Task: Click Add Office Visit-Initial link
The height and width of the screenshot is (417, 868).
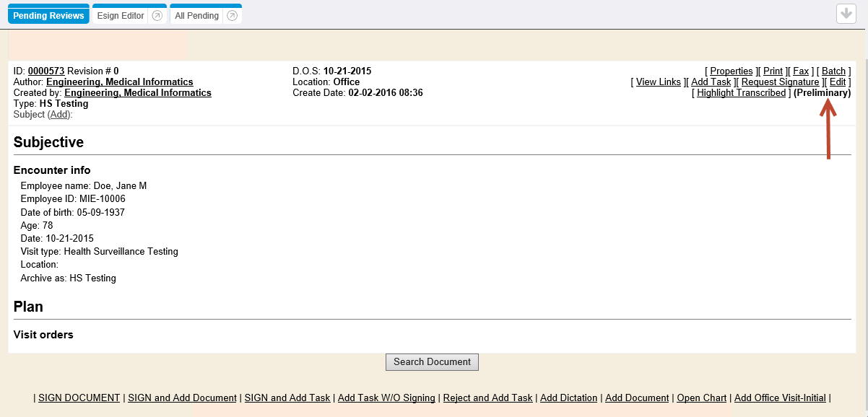Action: tap(780, 398)
